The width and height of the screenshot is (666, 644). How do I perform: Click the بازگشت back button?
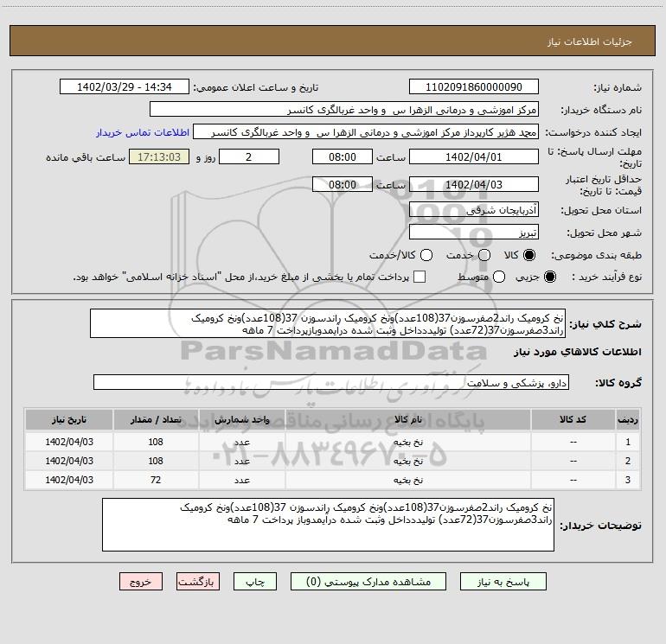(x=198, y=582)
